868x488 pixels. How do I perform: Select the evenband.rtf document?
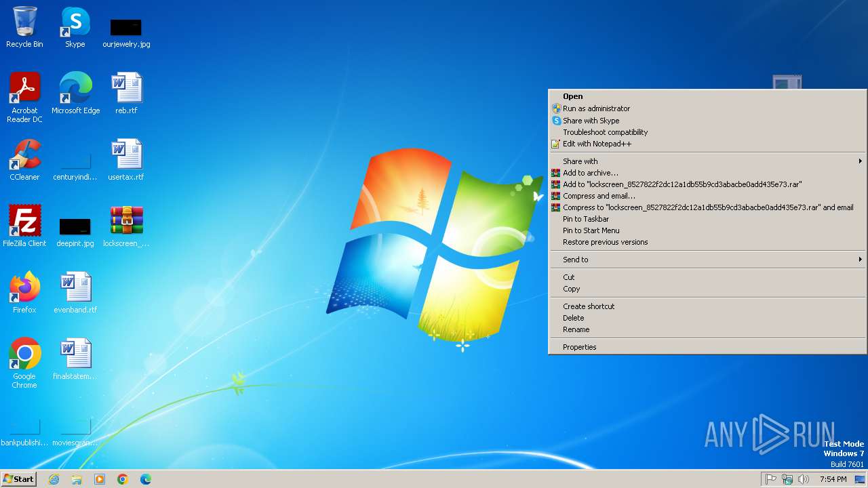tap(75, 293)
